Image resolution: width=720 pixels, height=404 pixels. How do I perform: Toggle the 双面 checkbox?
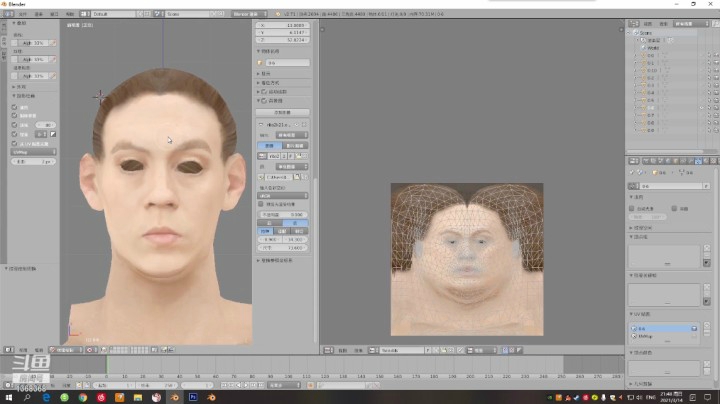tap(674, 208)
